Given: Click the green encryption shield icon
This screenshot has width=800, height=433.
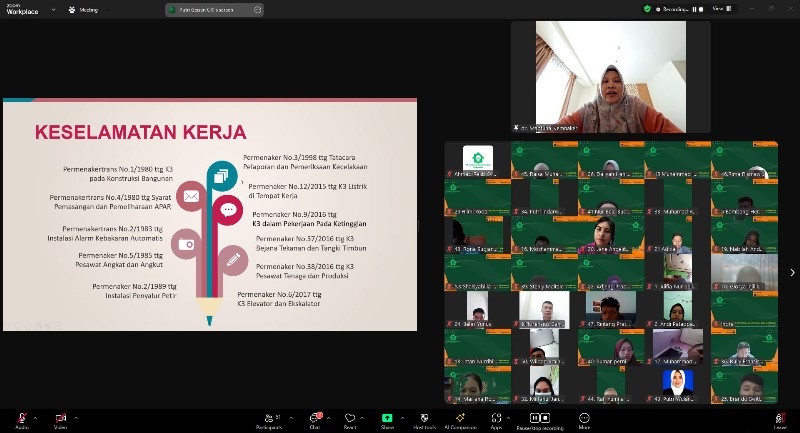Looking at the screenshot, I should (647, 9).
